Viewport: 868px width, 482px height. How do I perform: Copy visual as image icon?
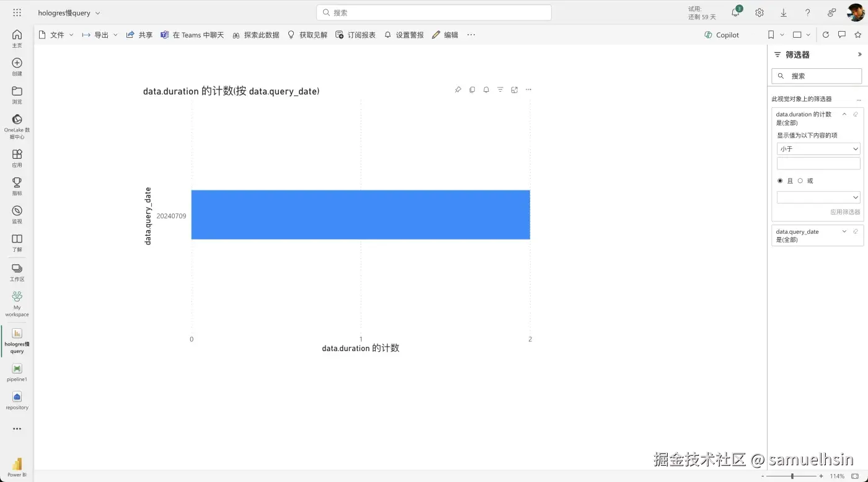472,90
